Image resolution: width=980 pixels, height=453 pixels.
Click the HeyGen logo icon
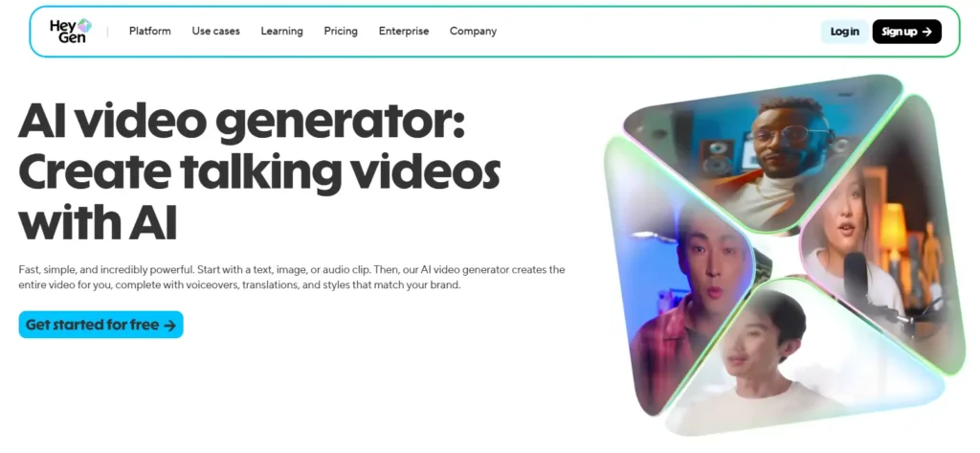tap(85, 26)
